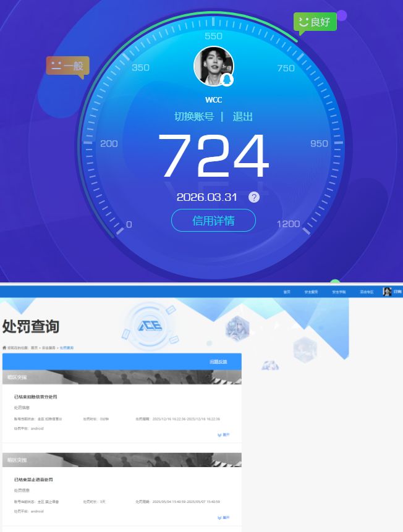Click the WCC profile avatar photo
The height and width of the screenshot is (532, 403).
click(x=213, y=66)
